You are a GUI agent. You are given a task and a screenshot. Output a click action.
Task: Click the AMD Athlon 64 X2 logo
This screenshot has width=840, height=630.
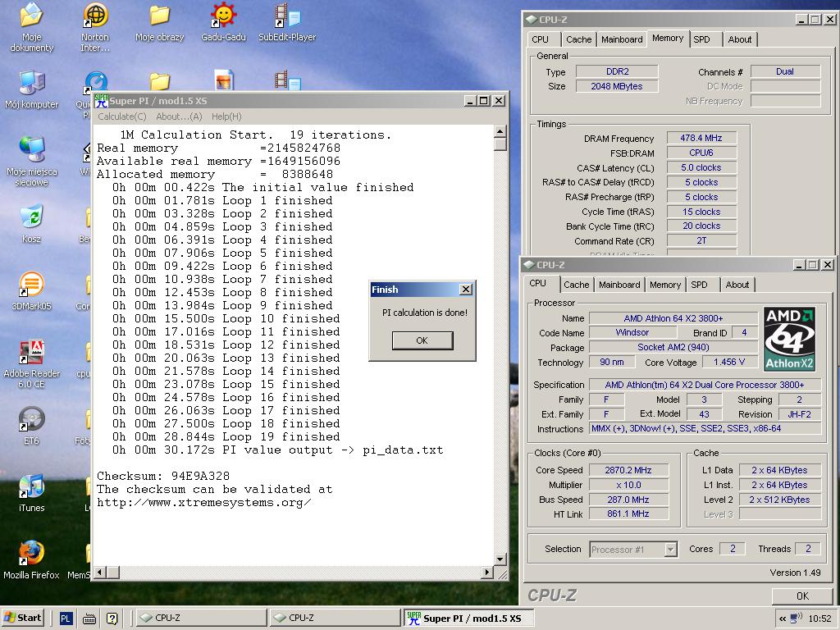coord(790,339)
